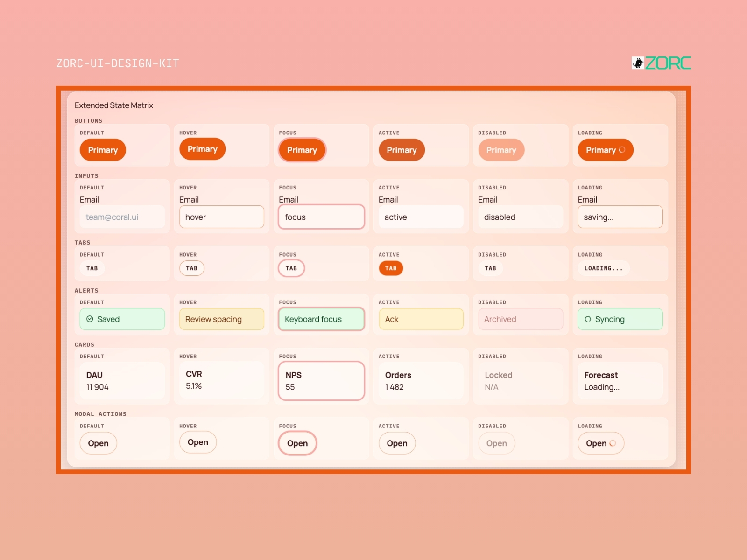Click the default state Open button

(98, 443)
